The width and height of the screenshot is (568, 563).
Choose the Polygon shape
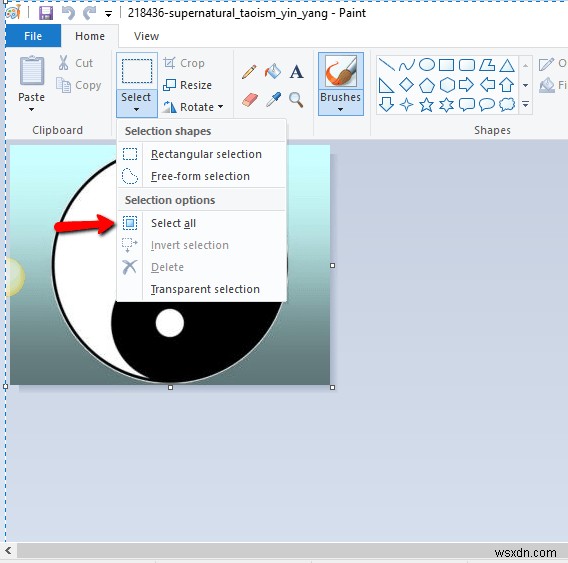point(487,65)
